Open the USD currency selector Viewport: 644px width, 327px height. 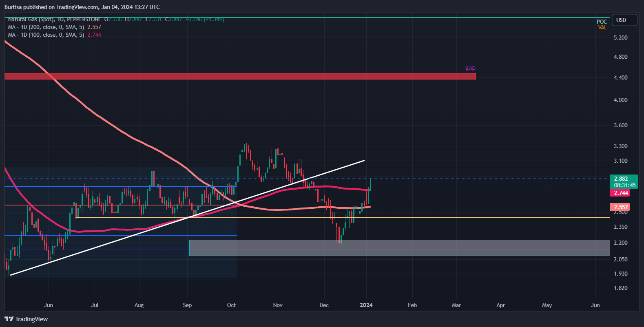[624, 20]
